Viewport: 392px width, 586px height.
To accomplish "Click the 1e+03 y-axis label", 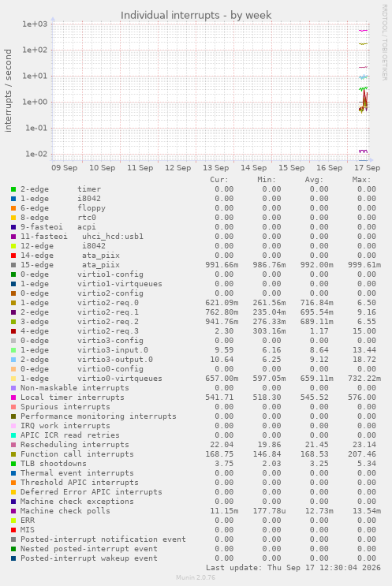I will pos(35,24).
